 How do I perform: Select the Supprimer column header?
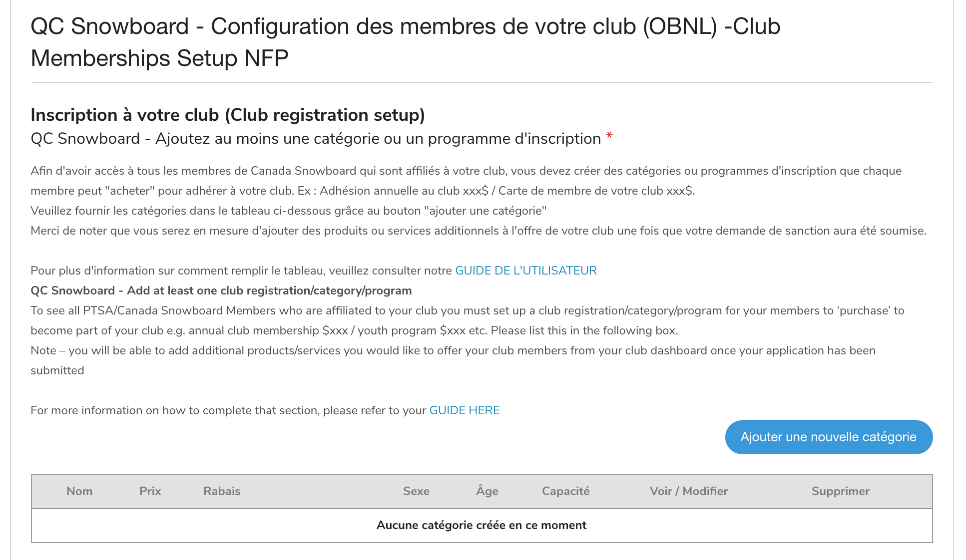coord(841,491)
